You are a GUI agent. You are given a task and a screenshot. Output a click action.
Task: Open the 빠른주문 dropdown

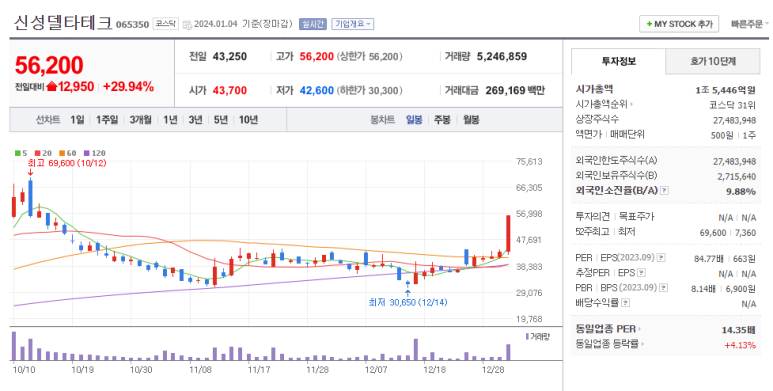pyautogui.click(x=749, y=24)
